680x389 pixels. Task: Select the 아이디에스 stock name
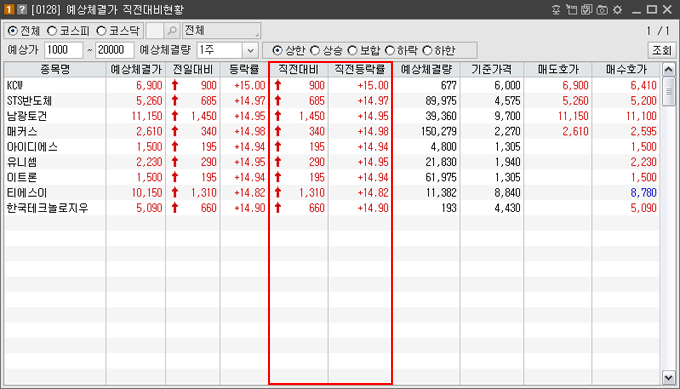[x=32, y=147]
